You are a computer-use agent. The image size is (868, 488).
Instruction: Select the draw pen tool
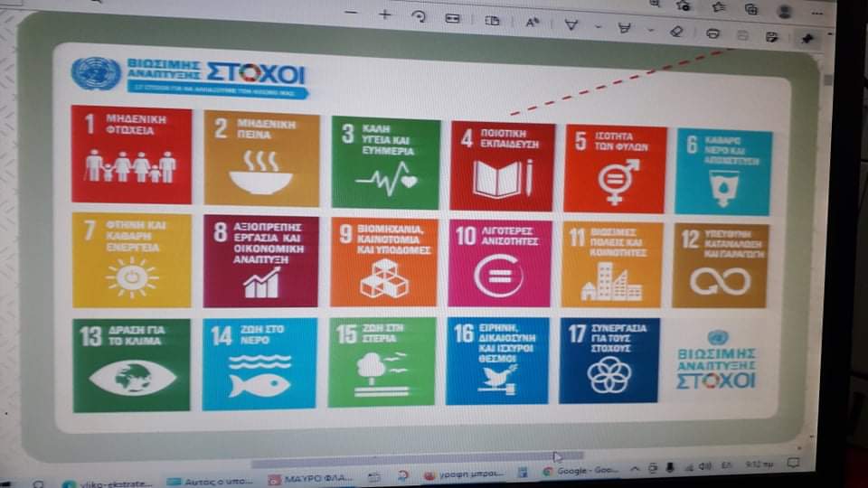571,24
